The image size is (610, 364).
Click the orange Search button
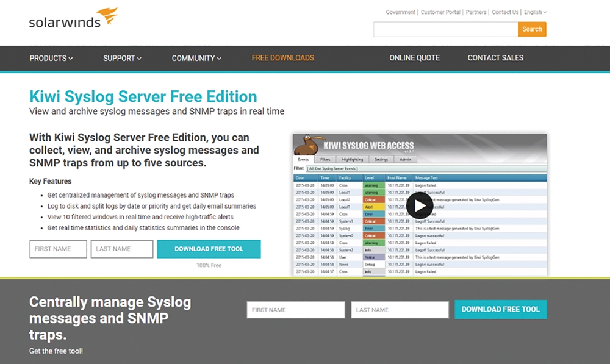532,29
